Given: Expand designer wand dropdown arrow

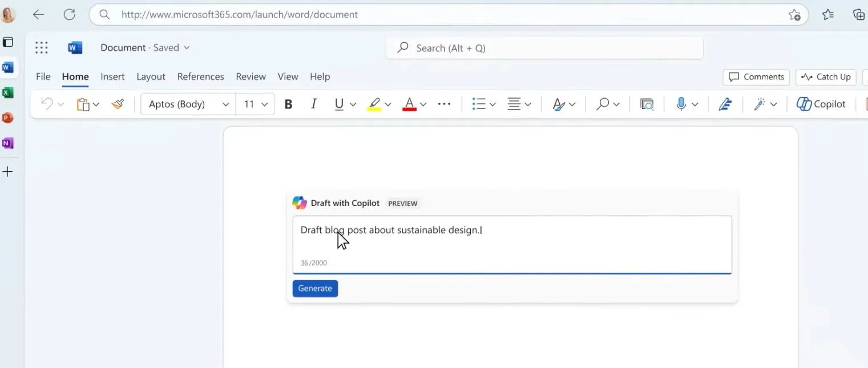Looking at the screenshot, I should click(x=773, y=104).
